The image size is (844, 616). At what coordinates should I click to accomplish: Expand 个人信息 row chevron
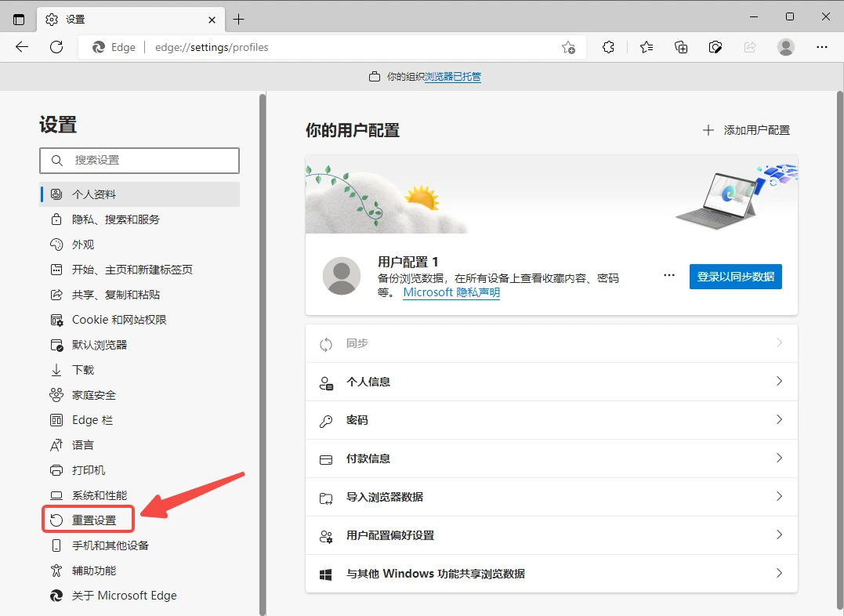[779, 381]
